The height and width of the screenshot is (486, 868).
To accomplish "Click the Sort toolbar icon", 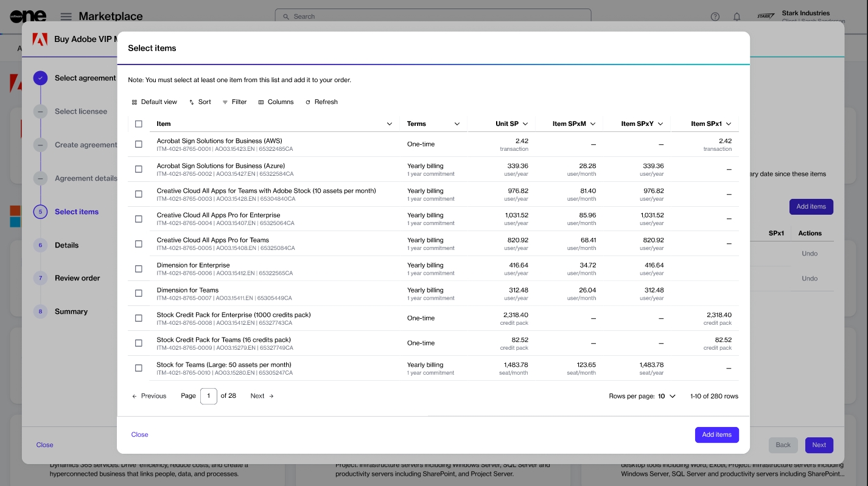I will [192, 102].
